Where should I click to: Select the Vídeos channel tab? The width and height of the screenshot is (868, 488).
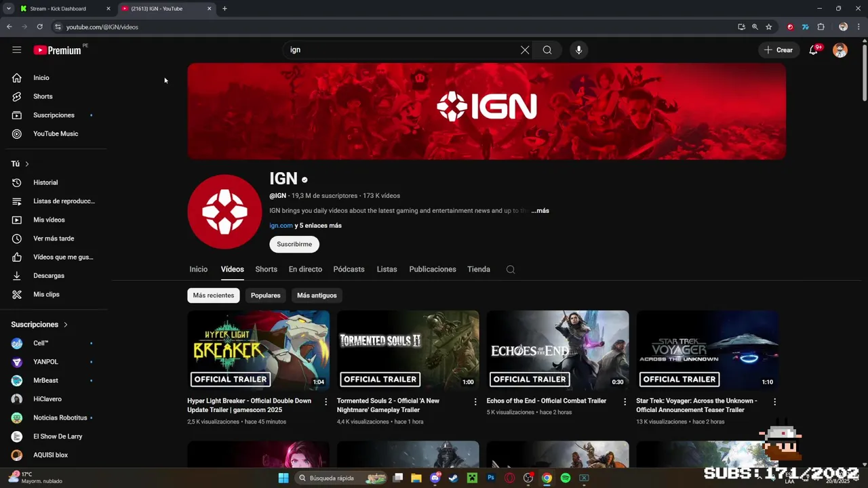tap(233, 269)
